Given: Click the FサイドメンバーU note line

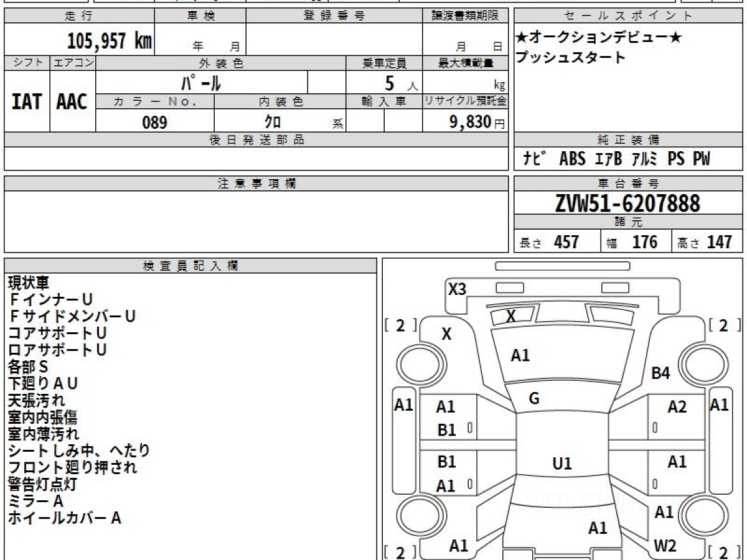Looking at the screenshot, I should coord(72,317).
